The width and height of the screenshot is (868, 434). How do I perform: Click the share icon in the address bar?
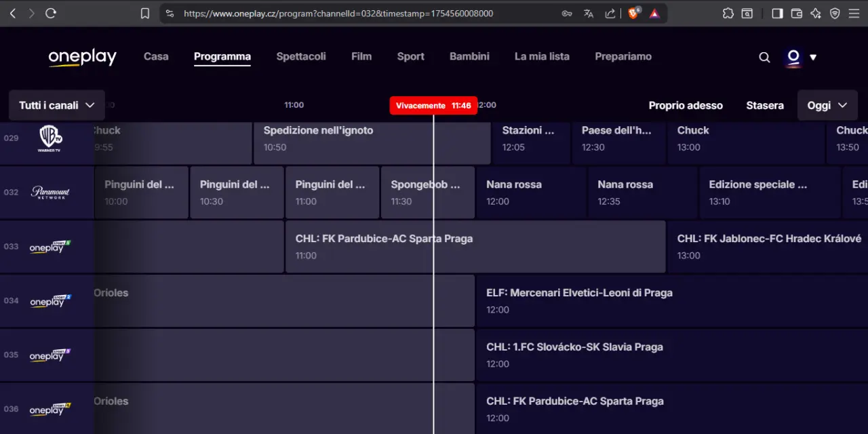[610, 14]
